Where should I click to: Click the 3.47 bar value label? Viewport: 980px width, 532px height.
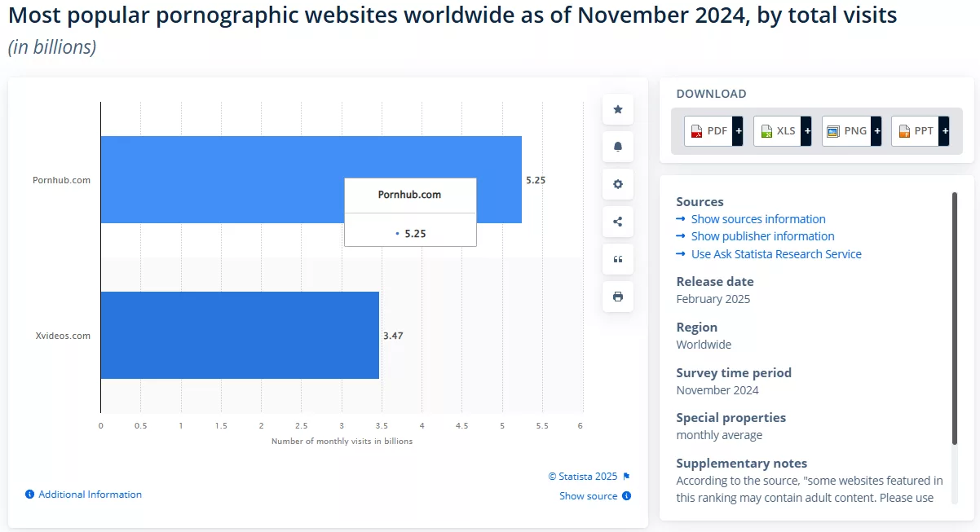(393, 335)
